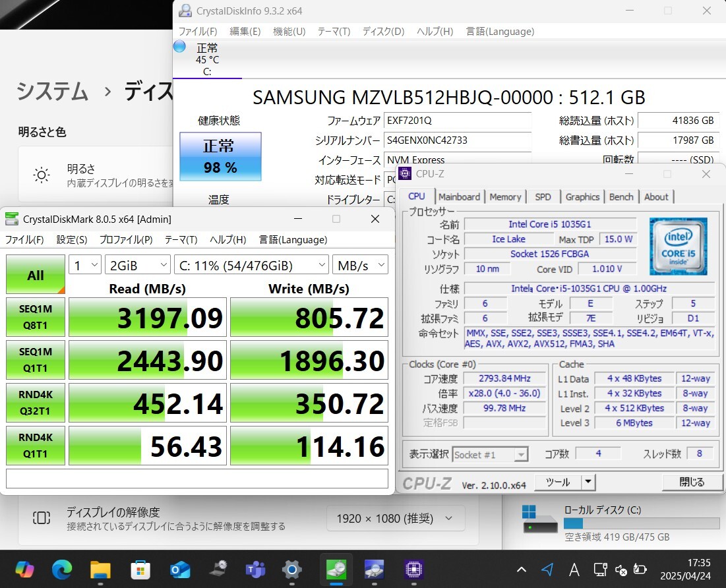Switch to Memory tab in CPU-Z
The width and height of the screenshot is (726, 588).
(505, 197)
